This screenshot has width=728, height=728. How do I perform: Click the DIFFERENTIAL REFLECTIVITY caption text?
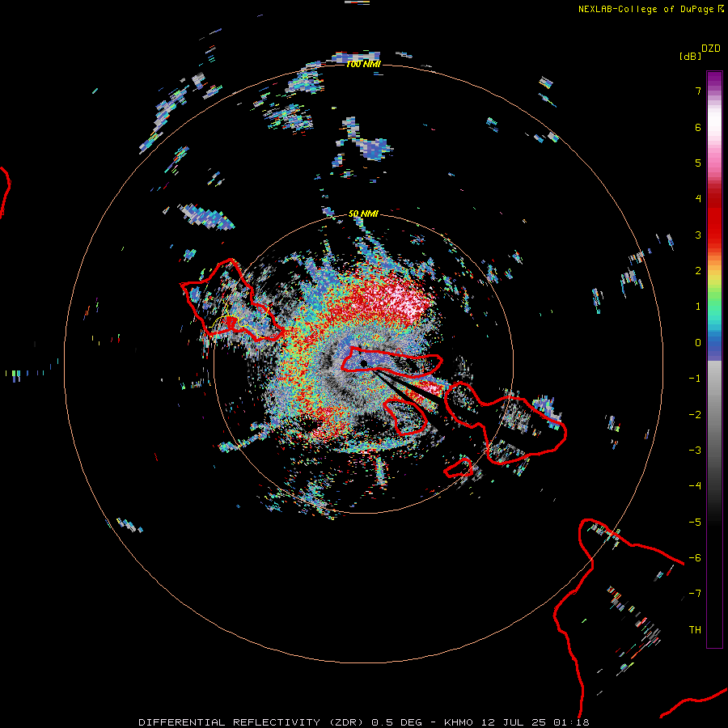230,722
